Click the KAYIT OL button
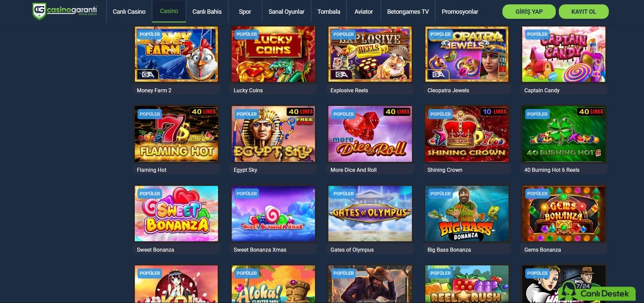 (584, 12)
